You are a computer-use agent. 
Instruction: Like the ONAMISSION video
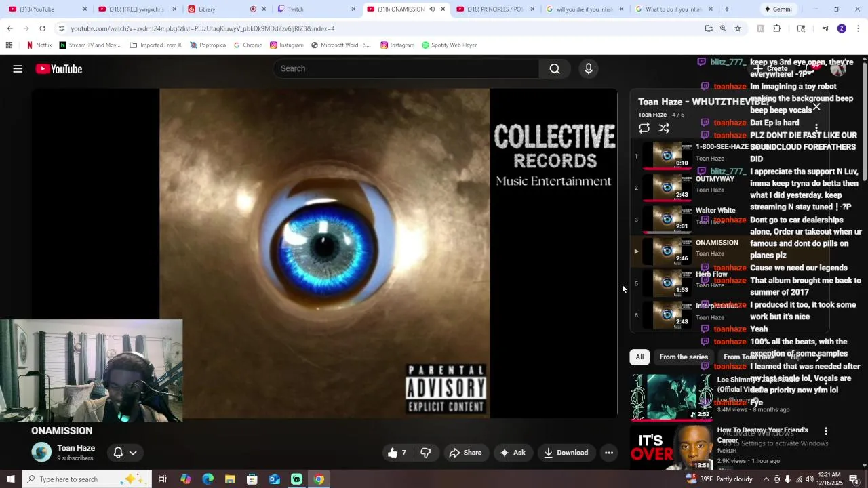(396, 453)
